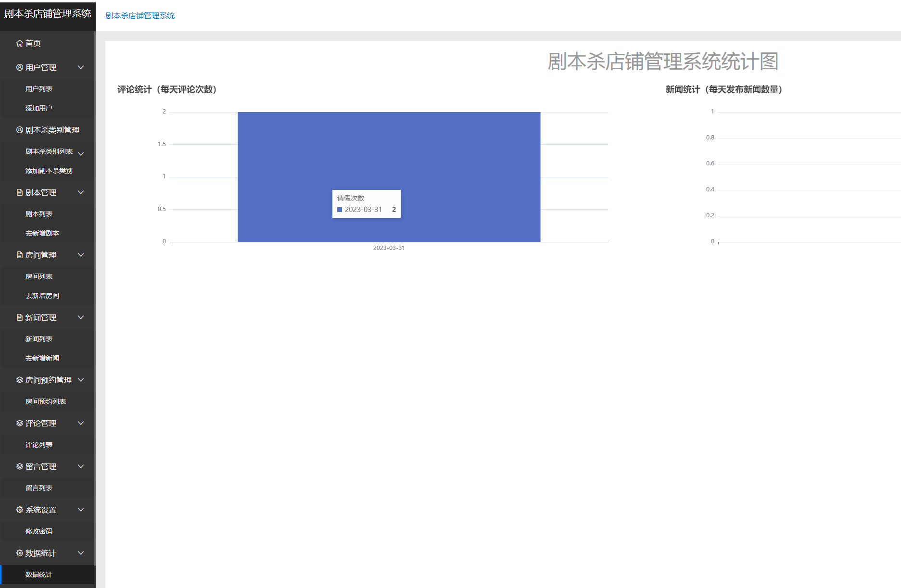
Task: Click the icon beside 留言管理
Action: [19, 466]
